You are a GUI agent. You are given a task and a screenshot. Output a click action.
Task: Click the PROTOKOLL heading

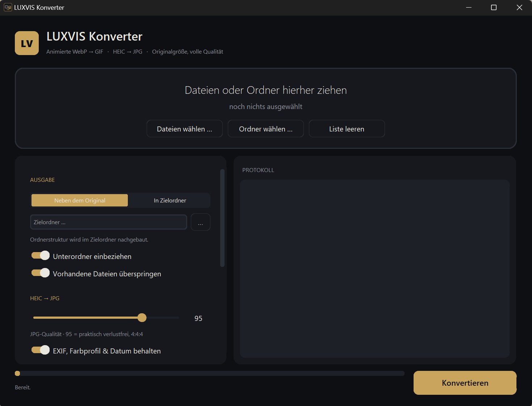click(258, 170)
